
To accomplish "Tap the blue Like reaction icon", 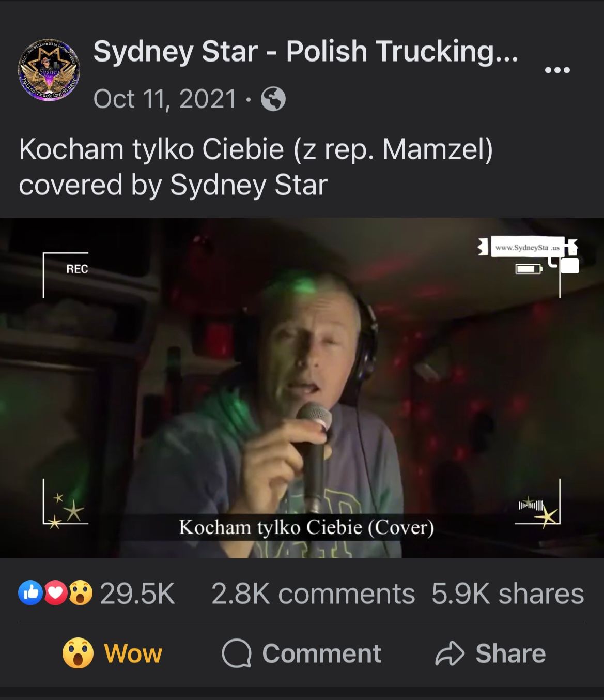I will [x=30, y=593].
